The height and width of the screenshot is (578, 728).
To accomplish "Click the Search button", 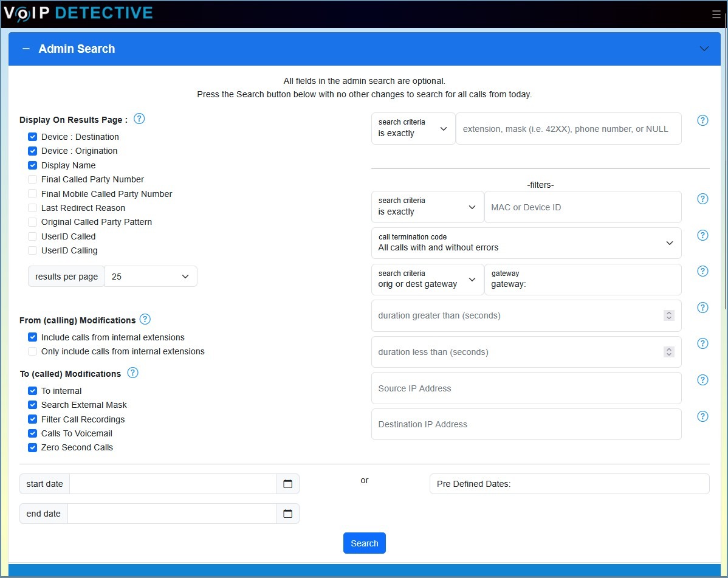I will click(364, 543).
